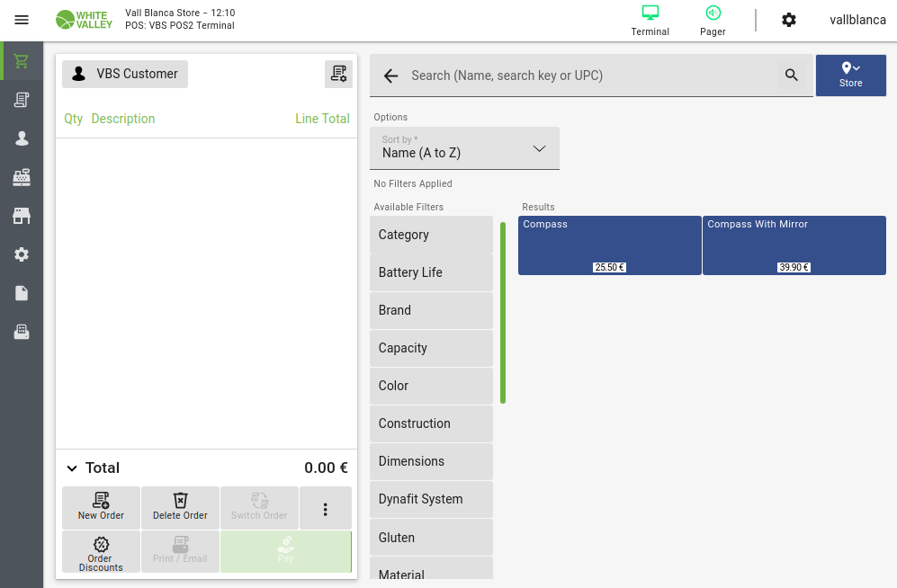Open the orders receipt sidebar icon
Viewport: 897px width, 588px height.
[22, 100]
